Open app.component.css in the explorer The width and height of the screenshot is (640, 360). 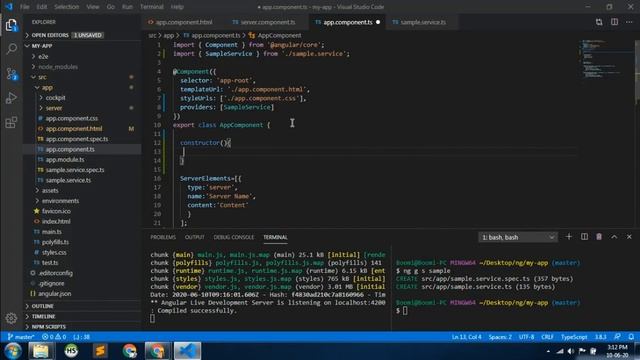coord(82,118)
